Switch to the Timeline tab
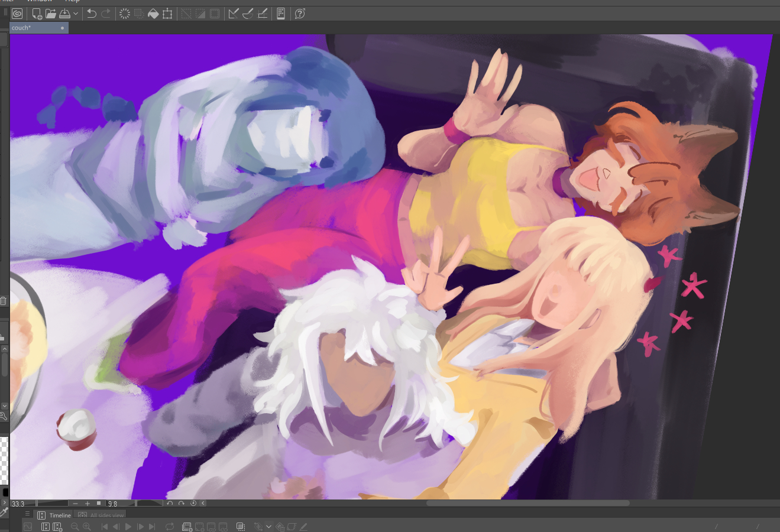Viewport: 780px width, 532px height. 54,515
